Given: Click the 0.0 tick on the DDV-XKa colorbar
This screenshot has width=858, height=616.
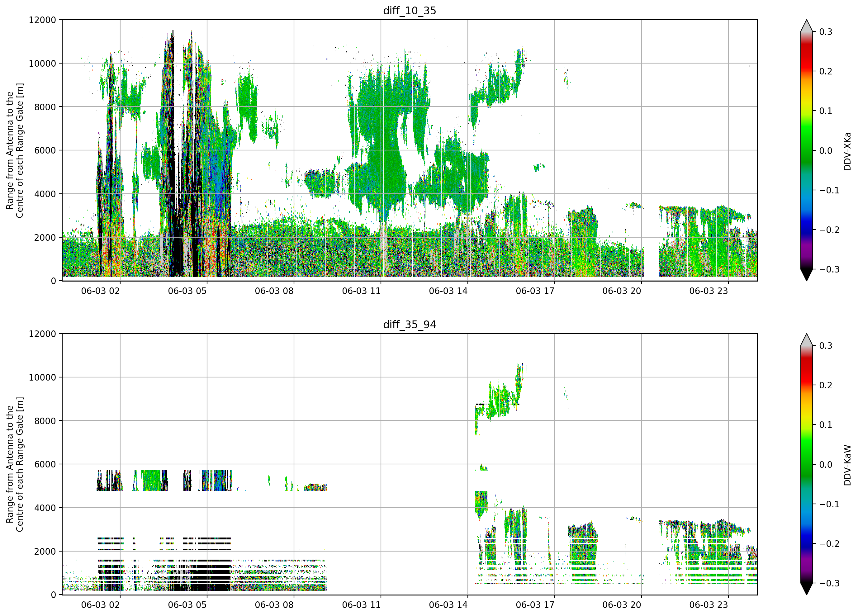Looking at the screenshot, I should 826,151.
